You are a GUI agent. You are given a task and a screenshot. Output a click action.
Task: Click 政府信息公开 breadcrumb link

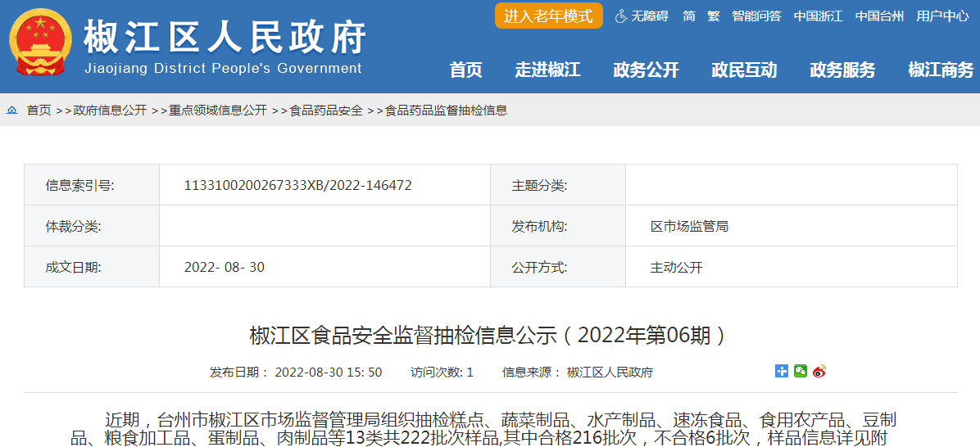pyautogui.click(x=110, y=111)
